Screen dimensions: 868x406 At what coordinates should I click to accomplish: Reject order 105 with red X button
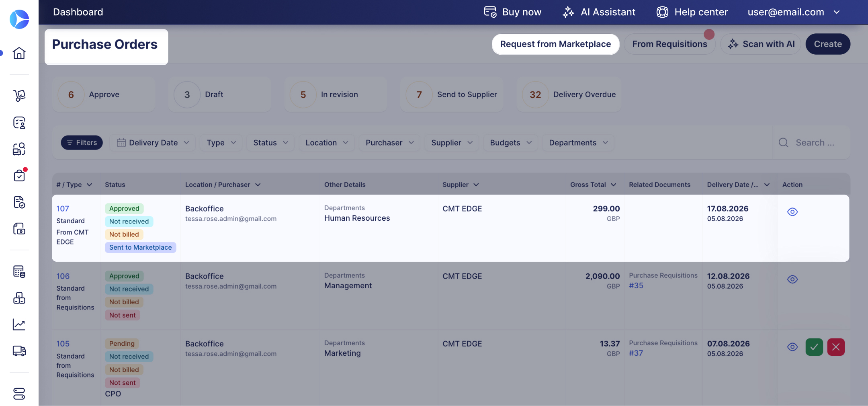click(x=836, y=347)
